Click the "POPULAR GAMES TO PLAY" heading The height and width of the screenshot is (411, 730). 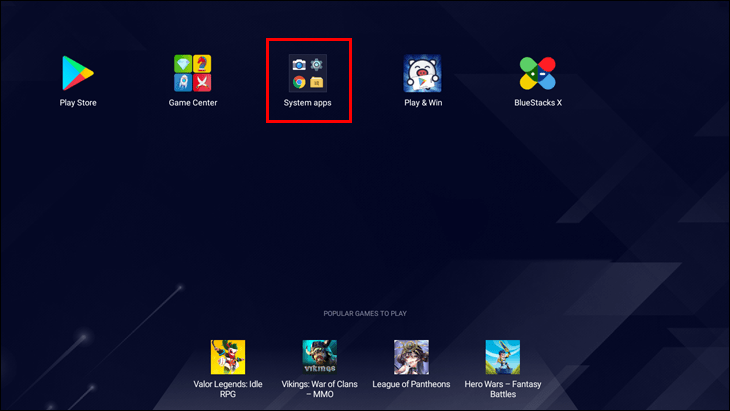tap(365, 314)
